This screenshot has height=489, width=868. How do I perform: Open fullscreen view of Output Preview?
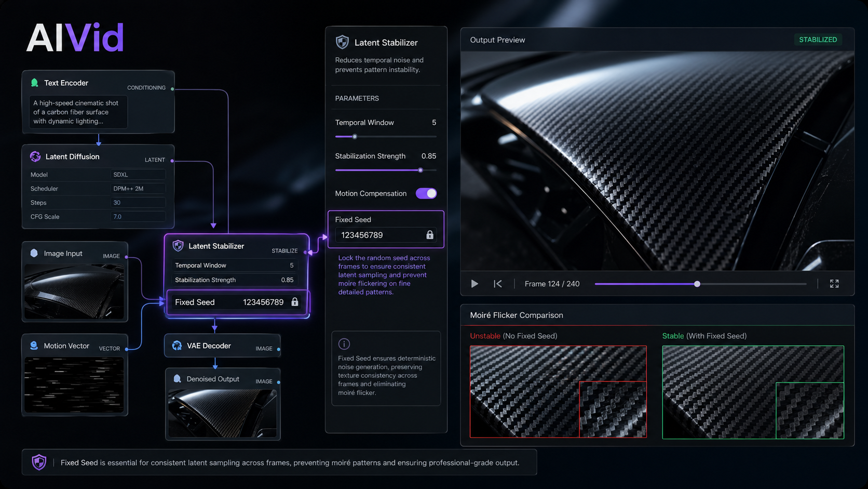834,284
